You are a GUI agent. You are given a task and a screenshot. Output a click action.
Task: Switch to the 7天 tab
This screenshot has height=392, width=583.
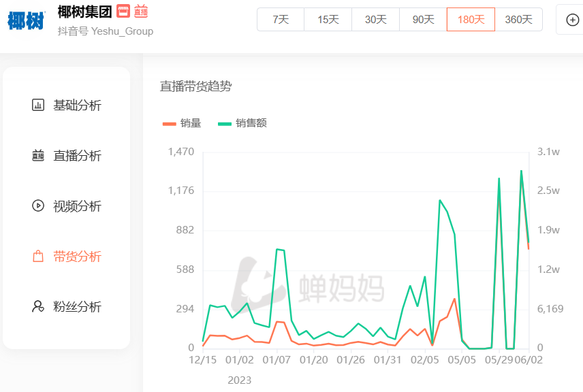tap(280, 20)
